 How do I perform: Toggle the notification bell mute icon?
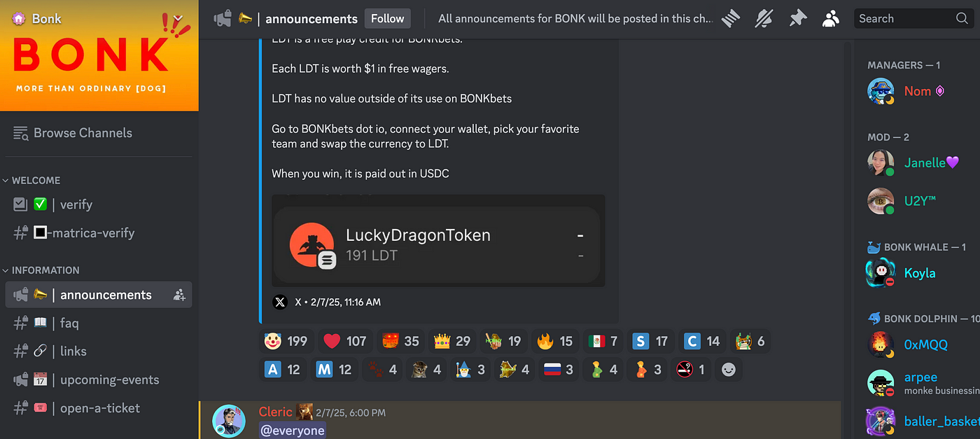(764, 19)
